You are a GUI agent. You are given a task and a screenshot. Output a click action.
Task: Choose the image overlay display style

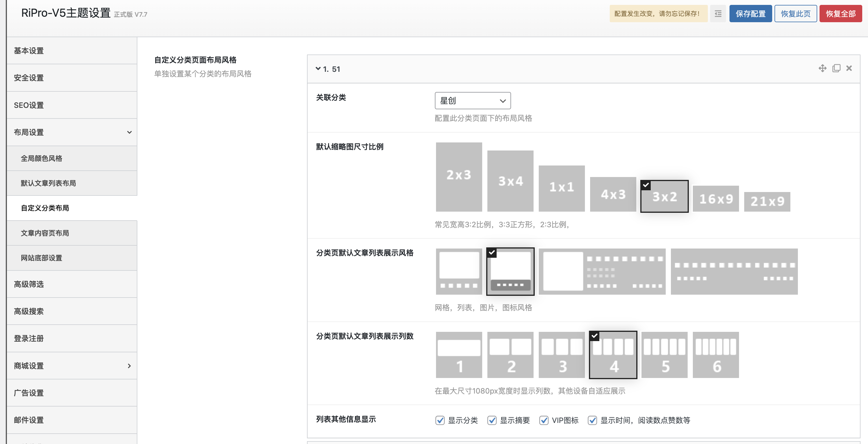click(x=510, y=271)
